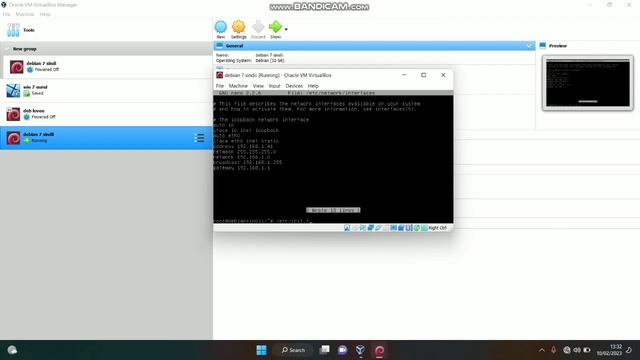
Task: Open the Machine menu in the running VM window
Action: pyautogui.click(x=238, y=86)
